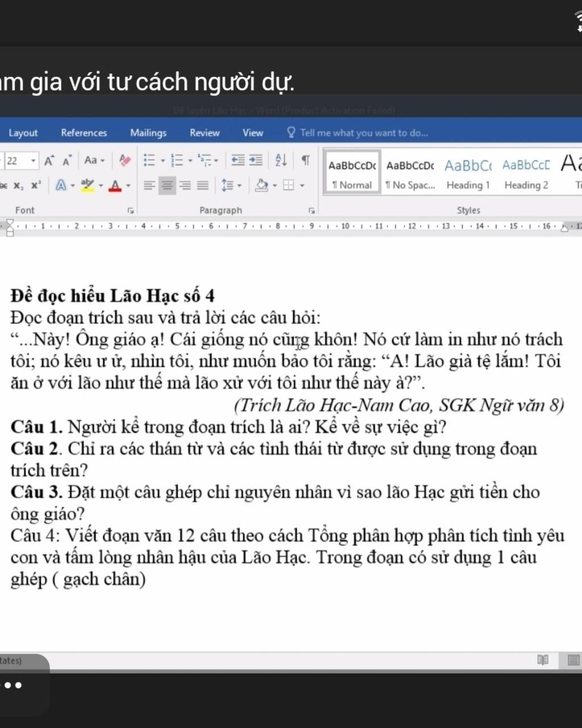Toggle strikethrough formatting
Screen dimensions: 582x728
click(3, 185)
